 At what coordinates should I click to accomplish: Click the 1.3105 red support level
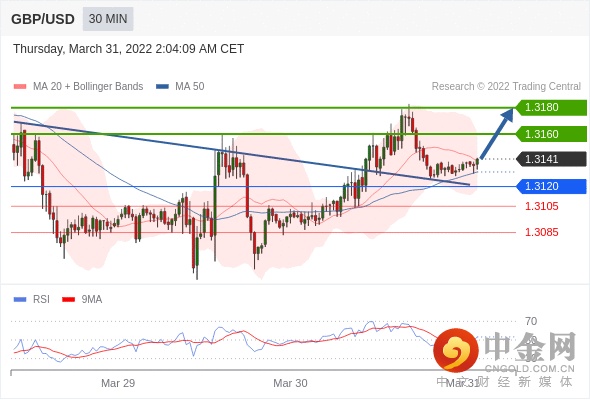542,206
